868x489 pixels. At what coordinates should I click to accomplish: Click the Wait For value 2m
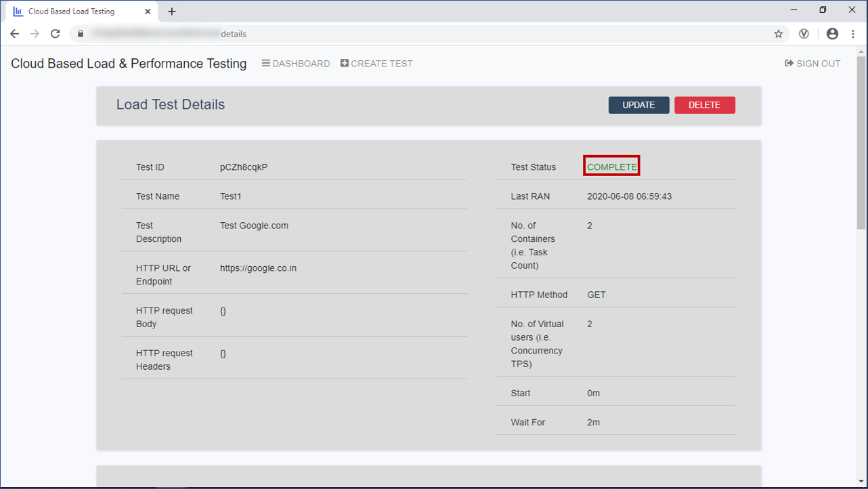click(x=593, y=422)
